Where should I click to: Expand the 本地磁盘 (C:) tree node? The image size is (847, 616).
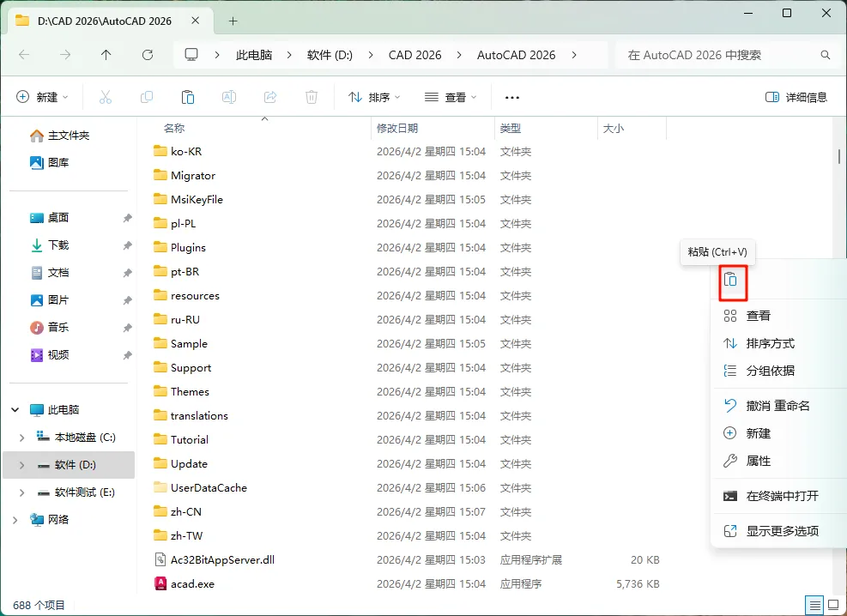coord(21,438)
